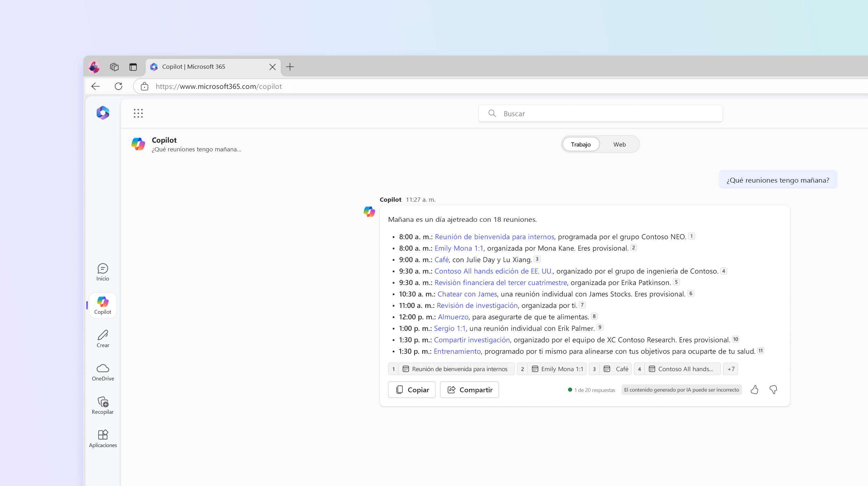
Task: Dislike the response with thumbs down
Action: click(773, 390)
